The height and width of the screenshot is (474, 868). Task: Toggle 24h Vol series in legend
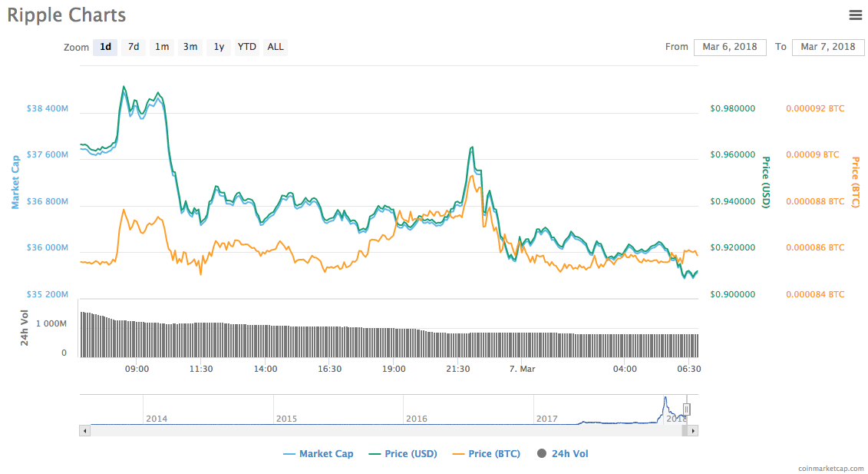(563, 453)
